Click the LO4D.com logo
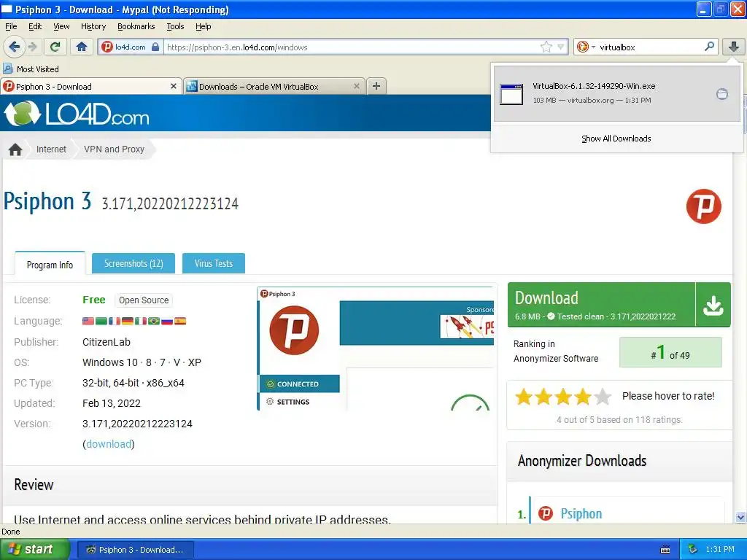 77,113
